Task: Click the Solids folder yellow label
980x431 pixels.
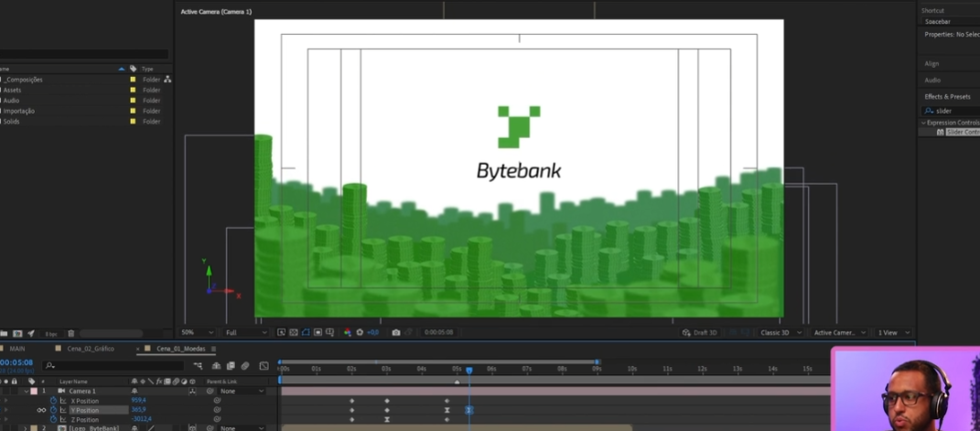Action: coord(133,121)
